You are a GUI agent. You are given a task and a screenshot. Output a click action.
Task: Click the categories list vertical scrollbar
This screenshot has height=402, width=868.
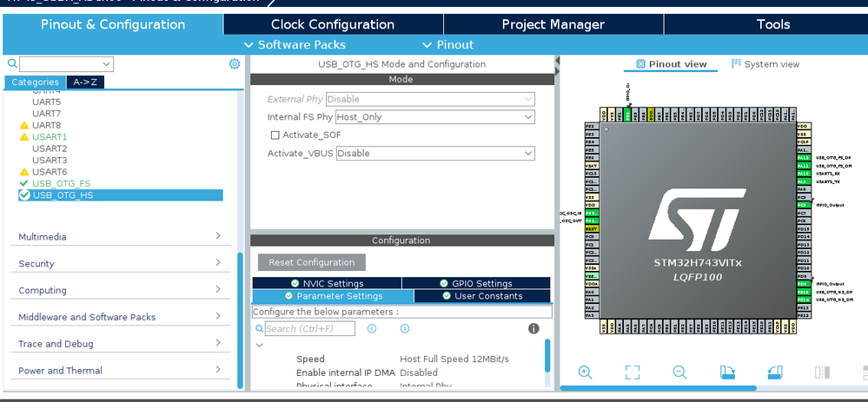pyautogui.click(x=240, y=320)
